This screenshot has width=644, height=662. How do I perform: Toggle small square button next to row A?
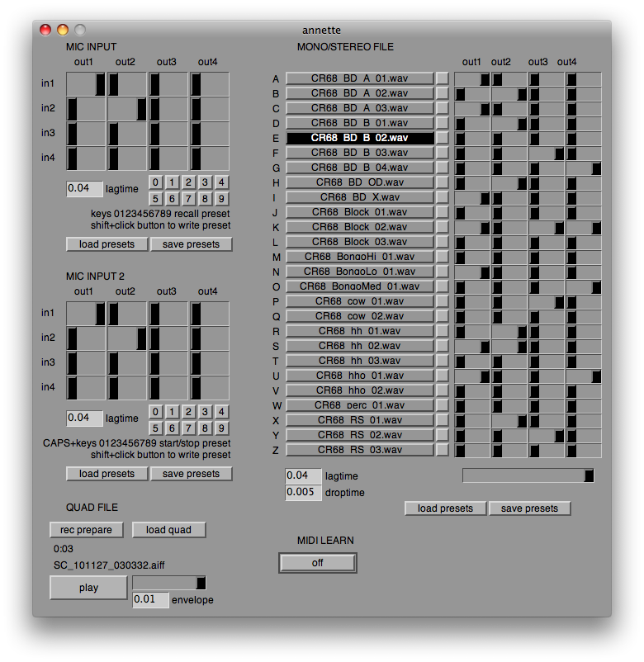443,78
